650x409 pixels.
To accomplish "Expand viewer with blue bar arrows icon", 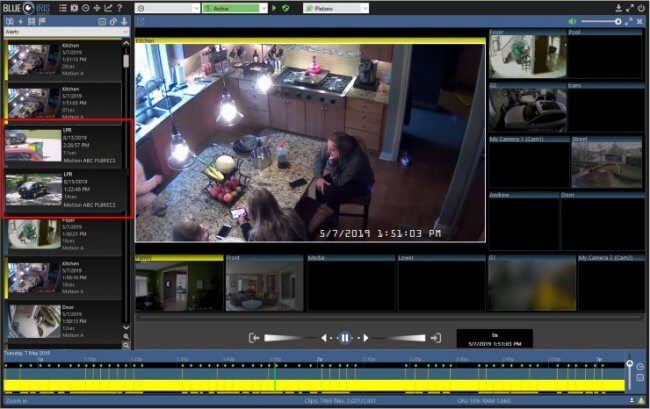I will coord(629,22).
